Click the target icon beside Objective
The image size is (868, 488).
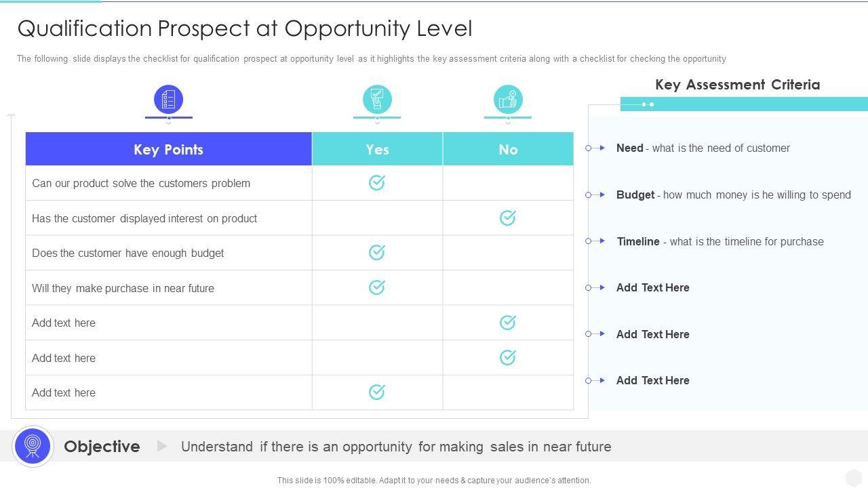[33, 446]
